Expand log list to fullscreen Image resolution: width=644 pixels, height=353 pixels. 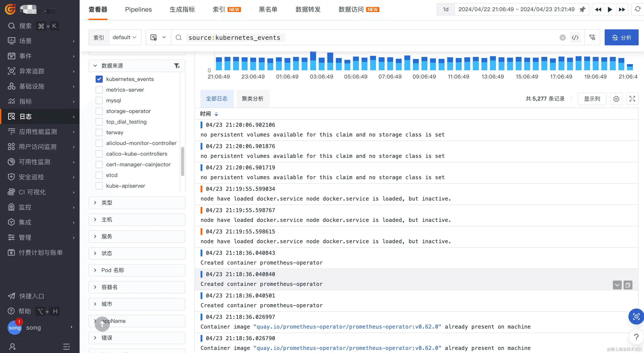pyautogui.click(x=632, y=99)
